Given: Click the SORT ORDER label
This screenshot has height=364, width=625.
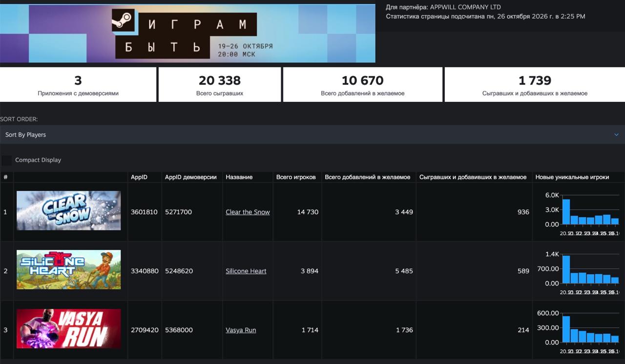Looking at the screenshot, I should coord(19,120).
